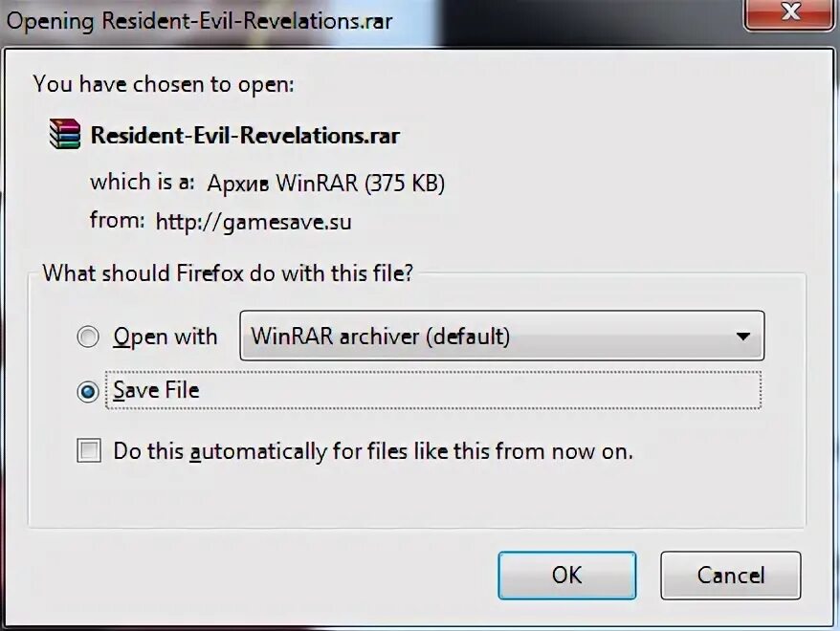Select the Open with radio button
Screen dimensions: 840x631
click(x=88, y=337)
